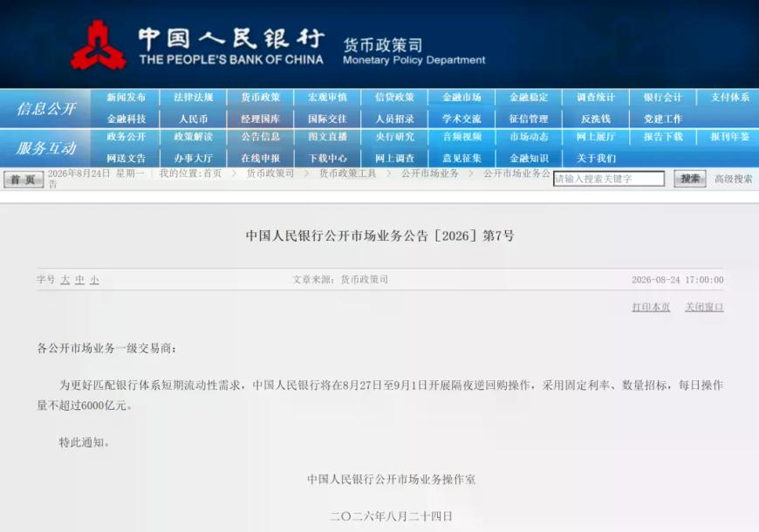Open 政策解读 under 服务互动

[194, 137]
